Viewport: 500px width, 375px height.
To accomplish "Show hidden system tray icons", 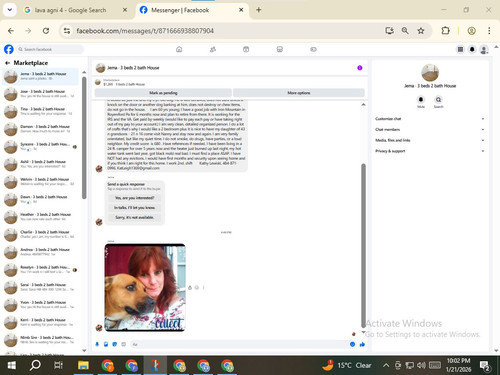I will click(386, 365).
